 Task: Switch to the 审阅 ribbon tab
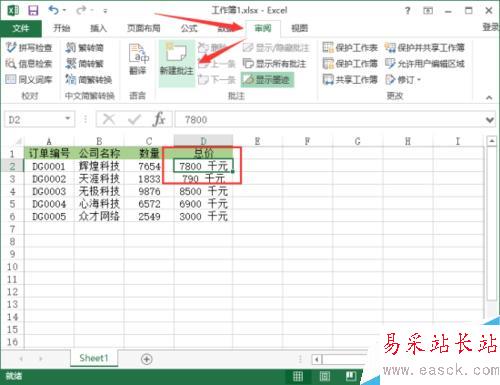pyautogui.click(x=263, y=28)
